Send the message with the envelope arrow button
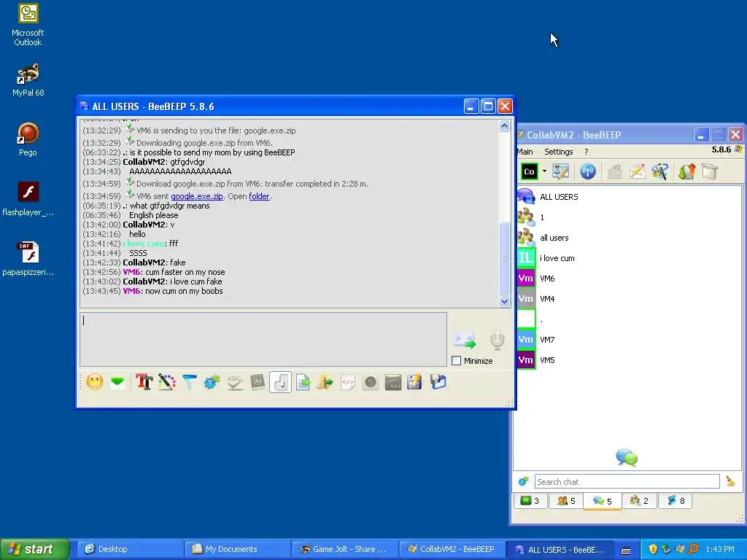The width and height of the screenshot is (747, 560). click(465, 340)
